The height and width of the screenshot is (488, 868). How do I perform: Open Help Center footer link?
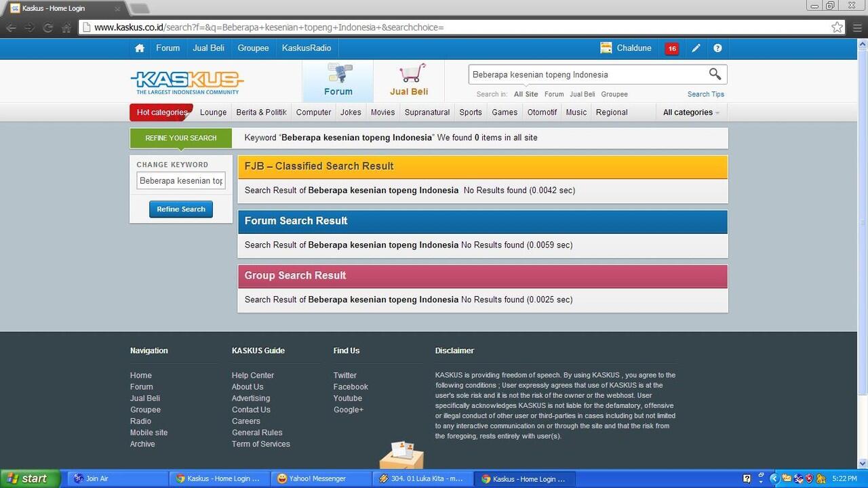[x=253, y=375]
